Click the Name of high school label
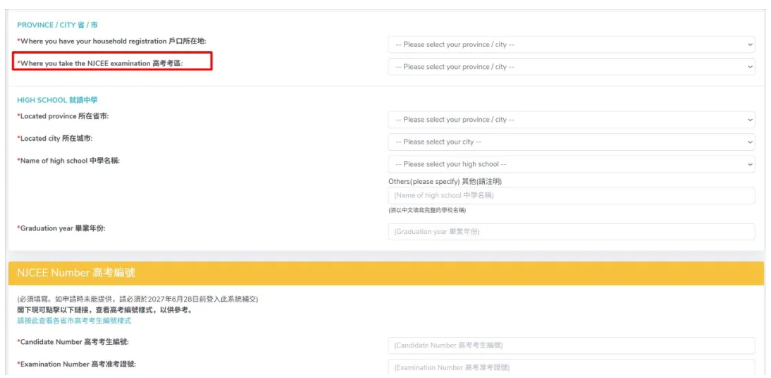 click(68, 160)
